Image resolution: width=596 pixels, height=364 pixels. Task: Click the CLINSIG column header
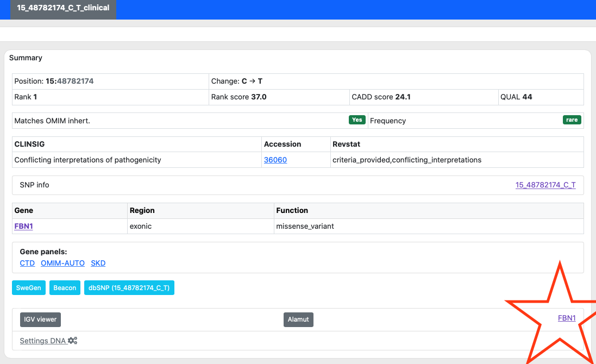30,144
